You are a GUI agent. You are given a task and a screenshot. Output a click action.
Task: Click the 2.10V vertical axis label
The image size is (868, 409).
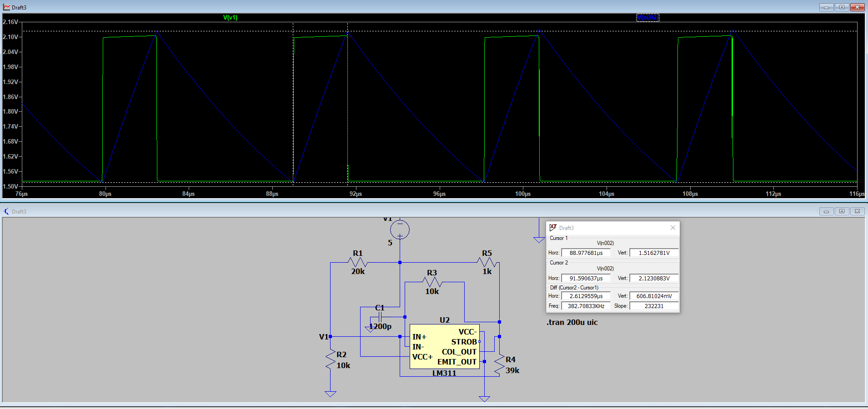(10, 37)
